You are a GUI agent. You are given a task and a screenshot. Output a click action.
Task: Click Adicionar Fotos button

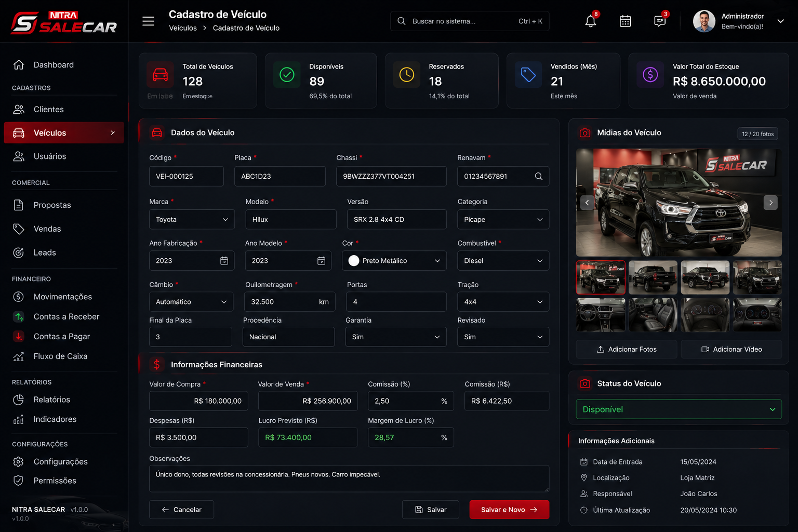[626, 349]
